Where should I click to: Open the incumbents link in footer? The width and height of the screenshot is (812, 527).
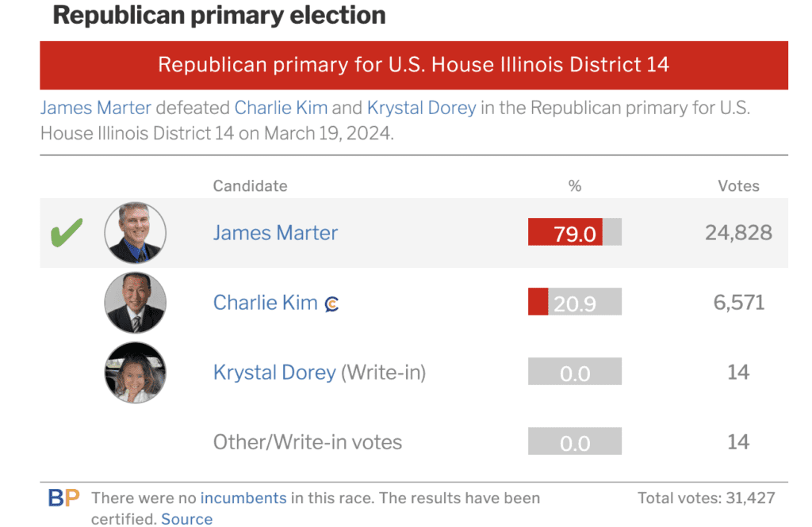243,498
